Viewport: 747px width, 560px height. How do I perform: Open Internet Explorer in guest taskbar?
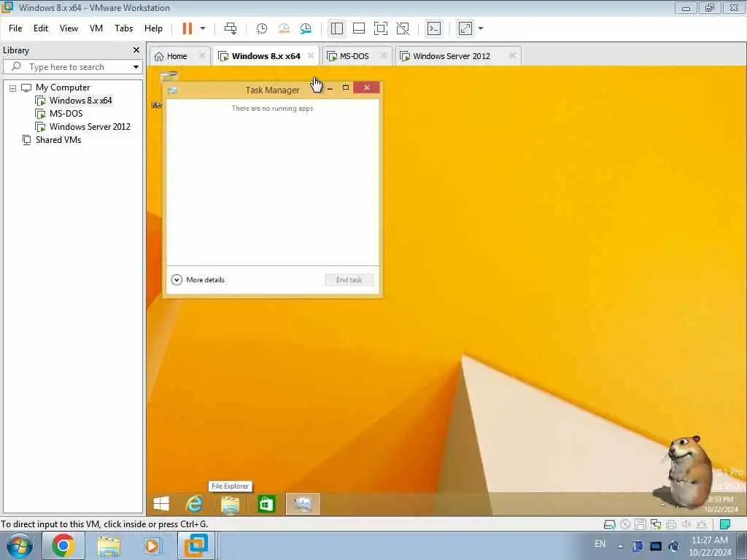click(x=194, y=504)
